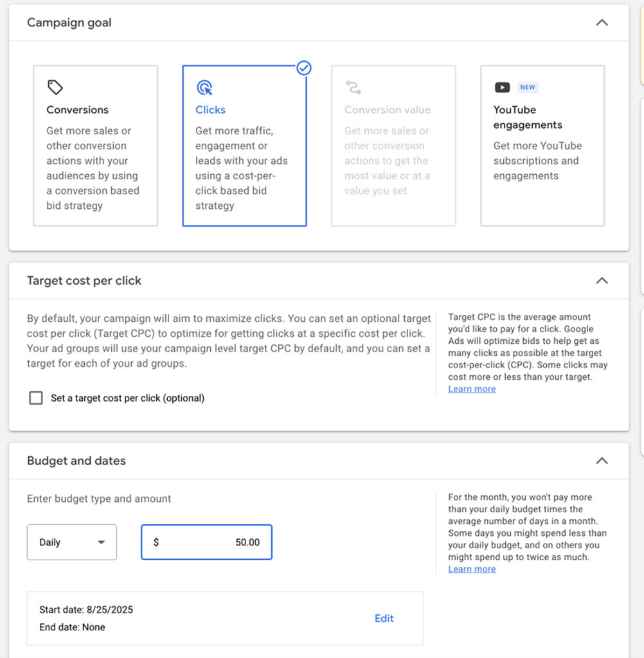The height and width of the screenshot is (658, 644).
Task: Click the blue checkmark on Clicks card
Action: click(x=304, y=68)
